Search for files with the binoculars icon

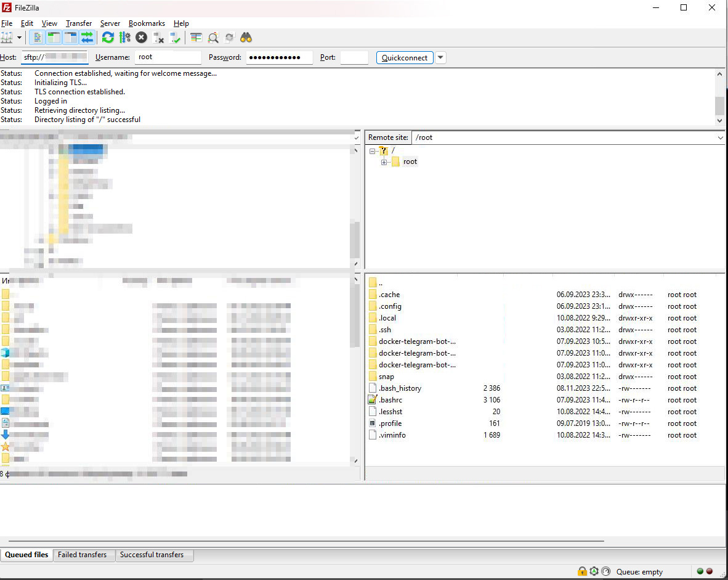click(246, 38)
